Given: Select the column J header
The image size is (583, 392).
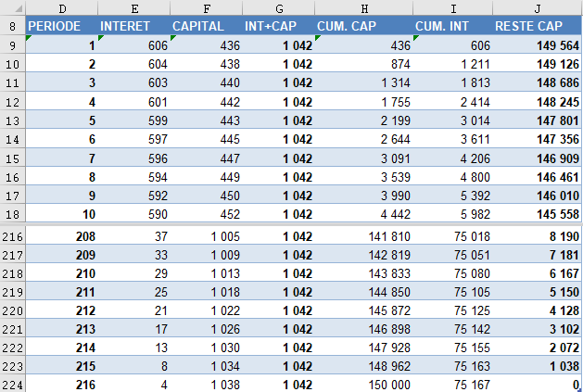Looking at the screenshot, I should 538,7.
